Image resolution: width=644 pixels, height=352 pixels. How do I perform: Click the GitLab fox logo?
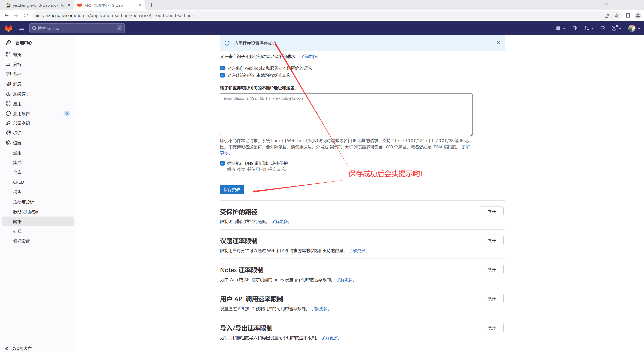(9, 28)
